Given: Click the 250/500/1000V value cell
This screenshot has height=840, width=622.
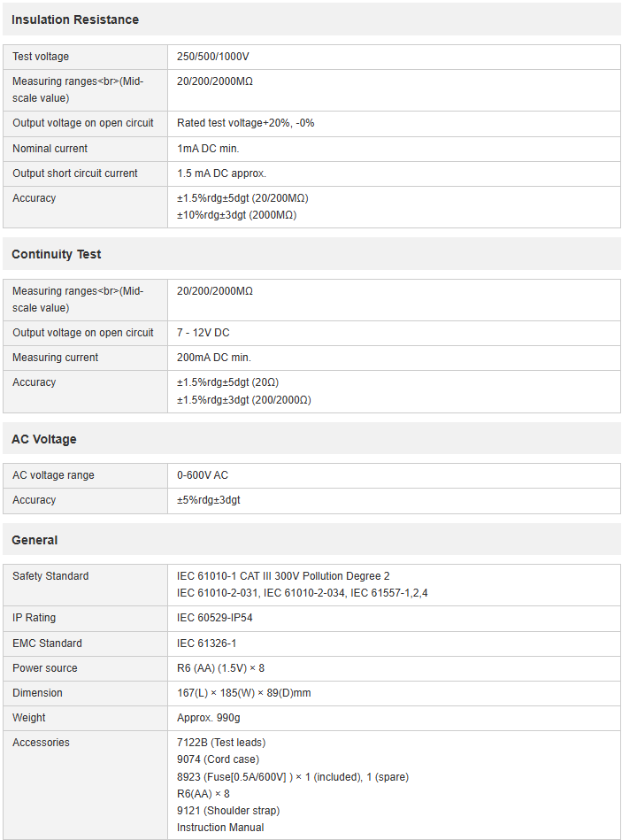Looking at the screenshot, I should 213,57.
